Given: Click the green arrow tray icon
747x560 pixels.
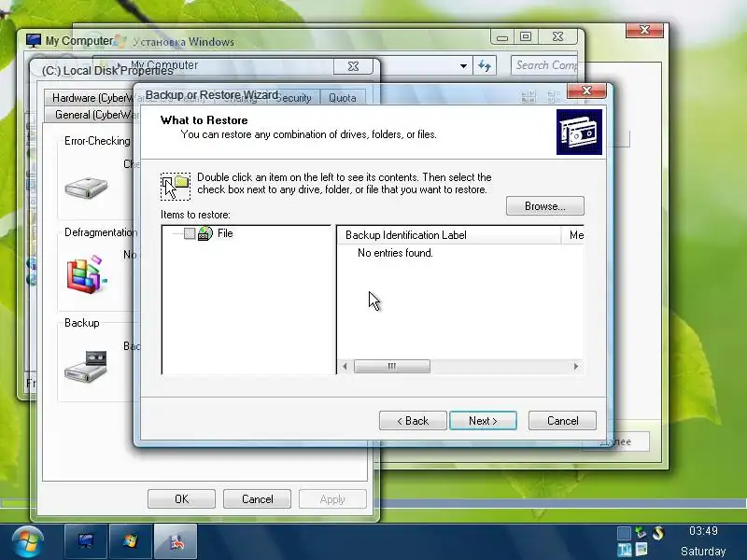Looking at the screenshot, I should pyautogui.click(x=641, y=532).
